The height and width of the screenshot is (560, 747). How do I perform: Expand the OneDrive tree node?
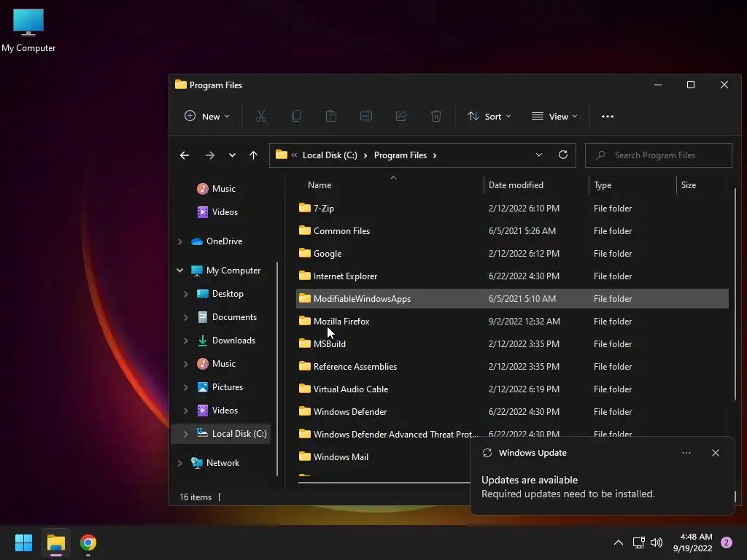pos(180,241)
